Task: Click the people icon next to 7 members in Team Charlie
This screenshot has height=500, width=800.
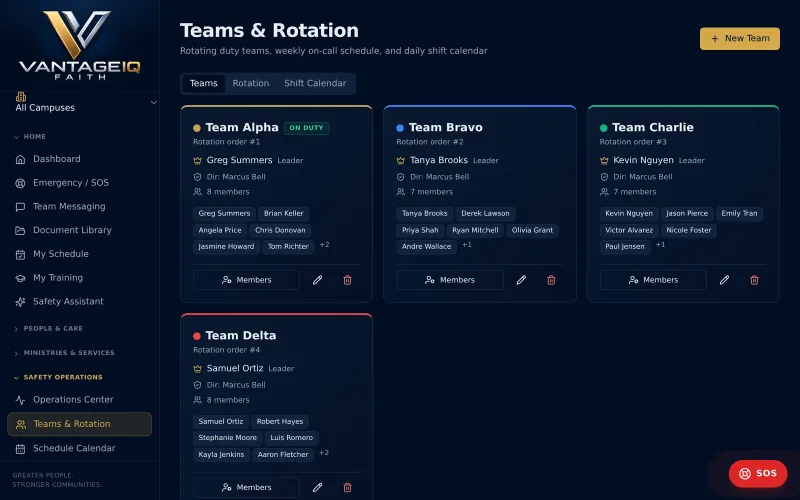Action: click(604, 192)
